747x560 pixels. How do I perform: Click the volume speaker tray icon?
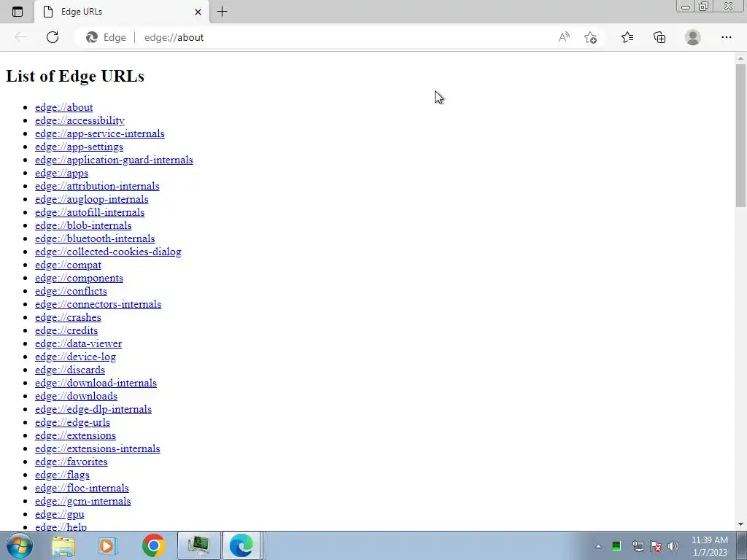(673, 546)
